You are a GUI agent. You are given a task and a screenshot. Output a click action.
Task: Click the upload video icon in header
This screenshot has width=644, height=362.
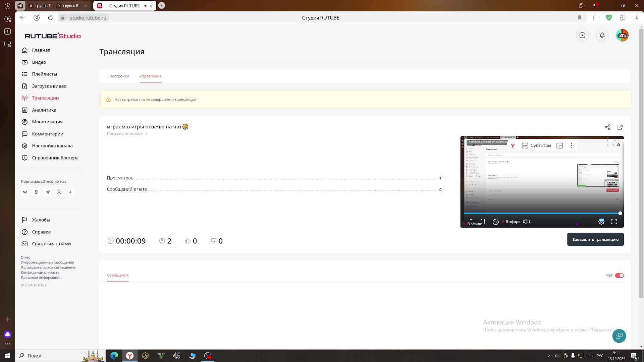pyautogui.click(x=582, y=35)
